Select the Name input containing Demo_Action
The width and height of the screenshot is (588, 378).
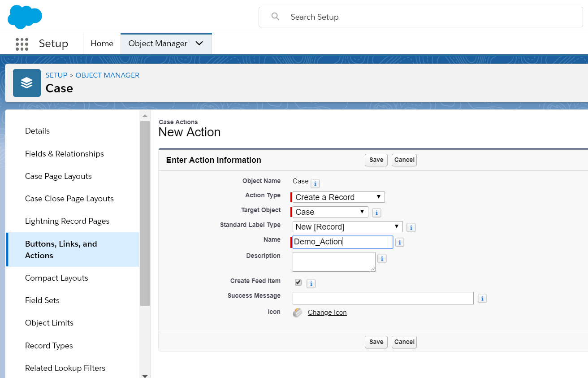coord(342,242)
